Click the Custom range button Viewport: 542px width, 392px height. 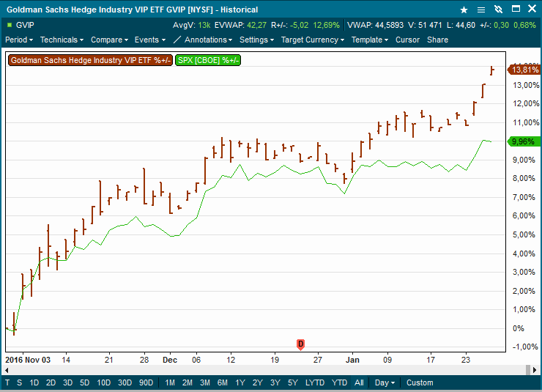(x=420, y=382)
